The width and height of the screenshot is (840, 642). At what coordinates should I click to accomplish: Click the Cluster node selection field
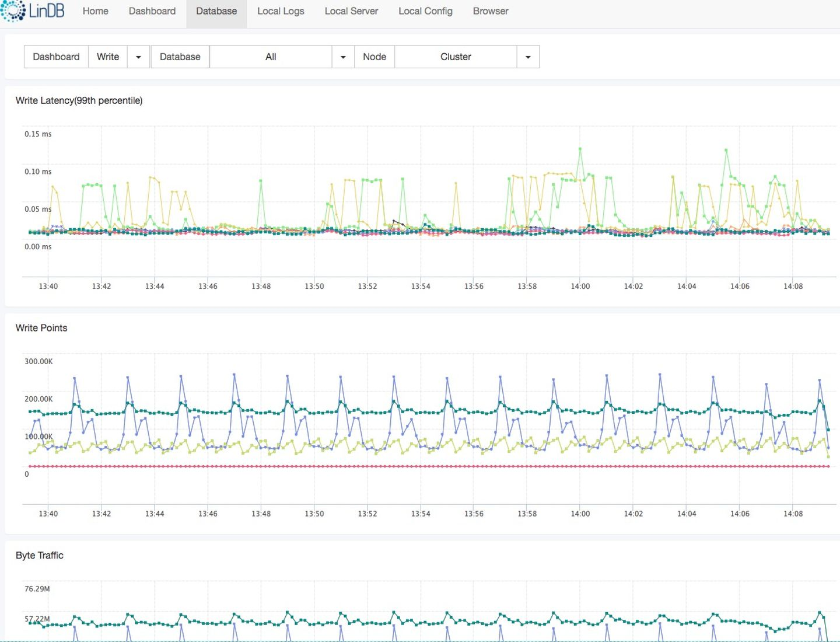pyautogui.click(x=456, y=57)
